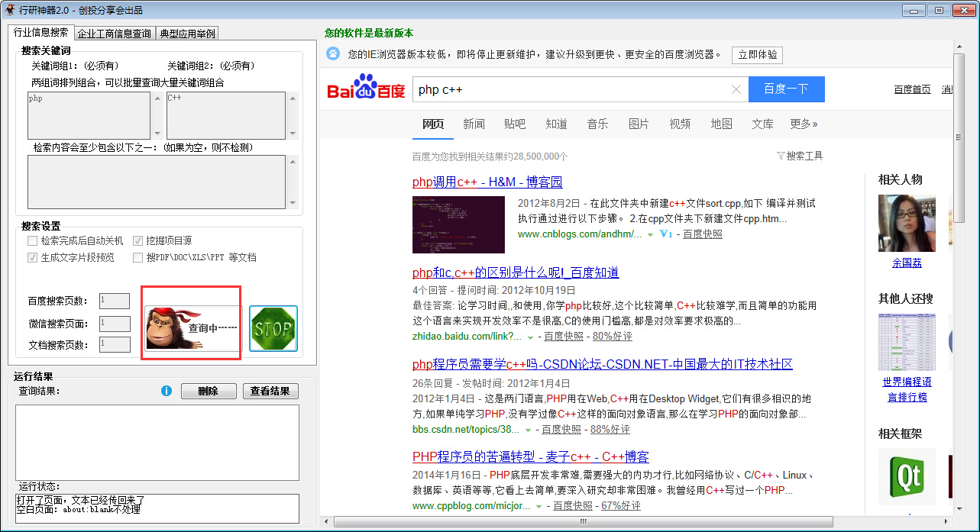Image resolution: width=980 pixels, height=532 pixels.
Task: Click the up arrow of the 关键词组2 box scrollbar
Action: tap(291, 98)
